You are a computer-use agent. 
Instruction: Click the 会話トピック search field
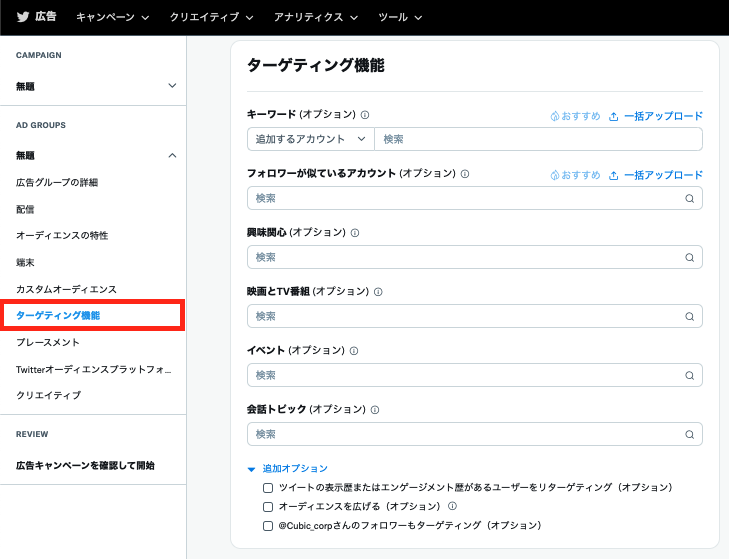point(465,435)
